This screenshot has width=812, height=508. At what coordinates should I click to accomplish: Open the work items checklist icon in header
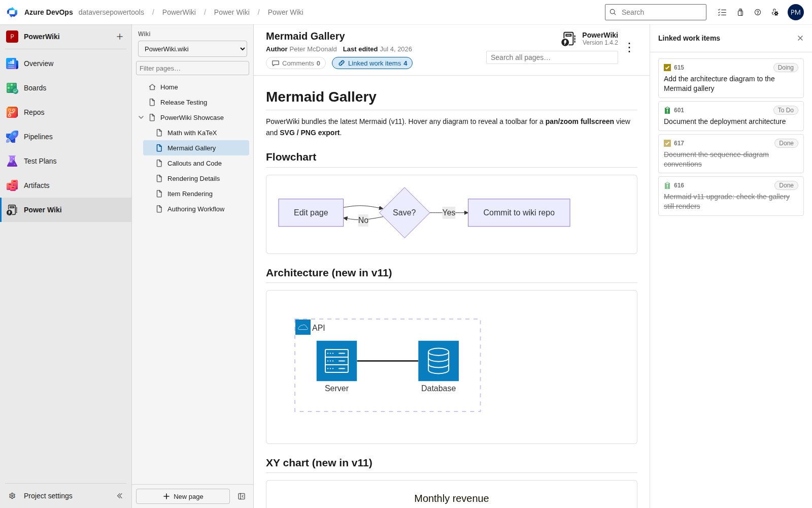[x=722, y=12]
